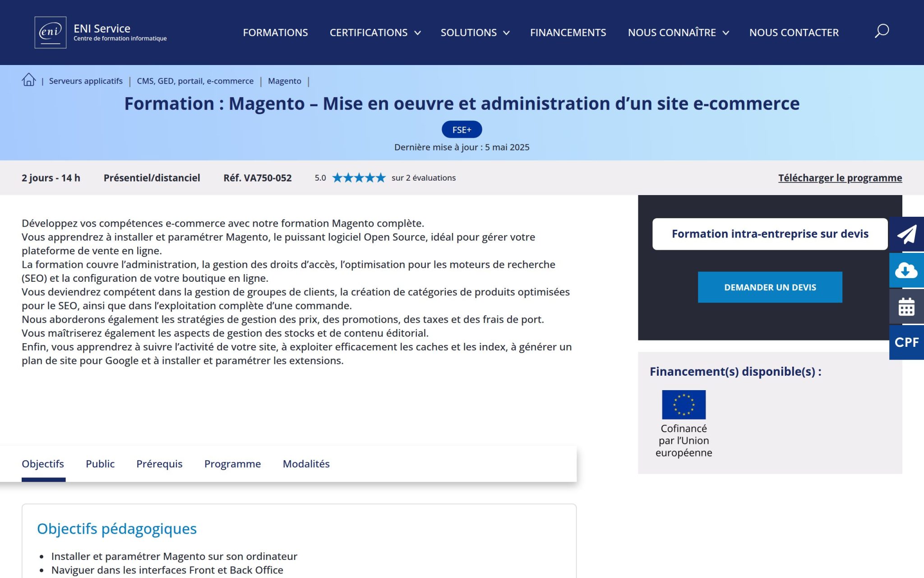Open the Nous contacter menu item
This screenshot has height=578, width=924.
coord(794,33)
